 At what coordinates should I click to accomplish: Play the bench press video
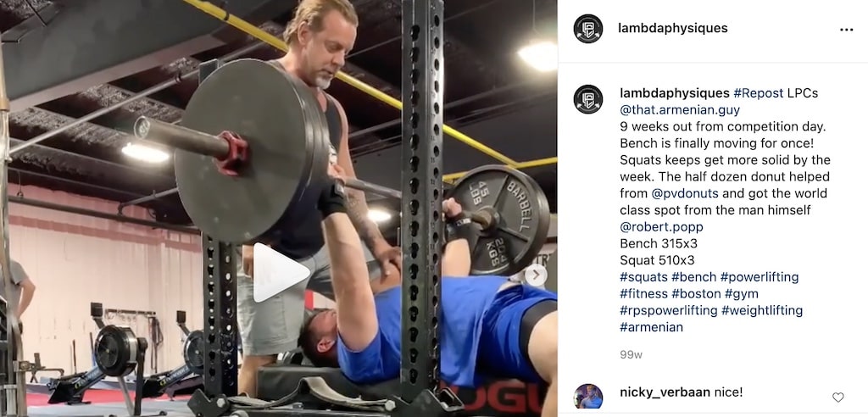click(281, 272)
